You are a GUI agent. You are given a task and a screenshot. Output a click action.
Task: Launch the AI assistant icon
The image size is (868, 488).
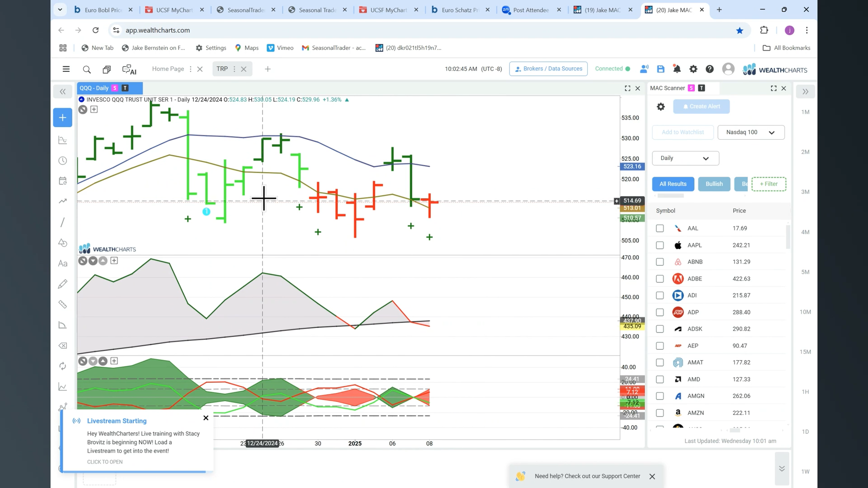129,70
